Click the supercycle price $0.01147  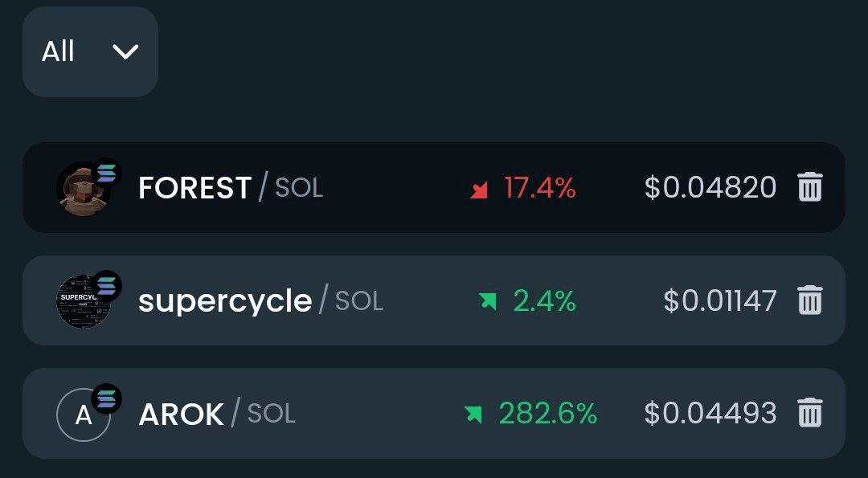[719, 301]
